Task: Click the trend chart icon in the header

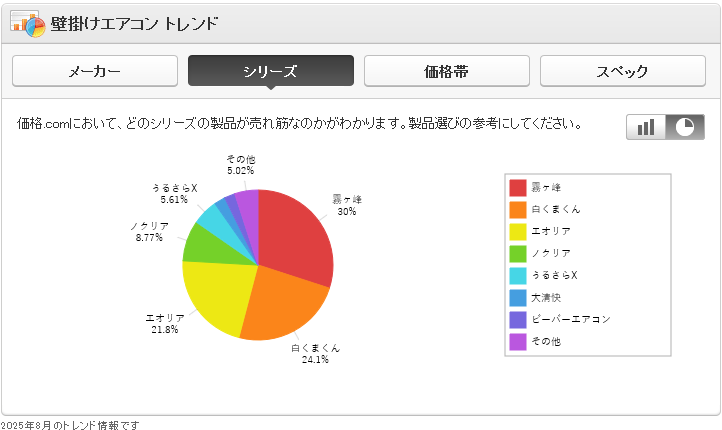Action: coord(28,23)
